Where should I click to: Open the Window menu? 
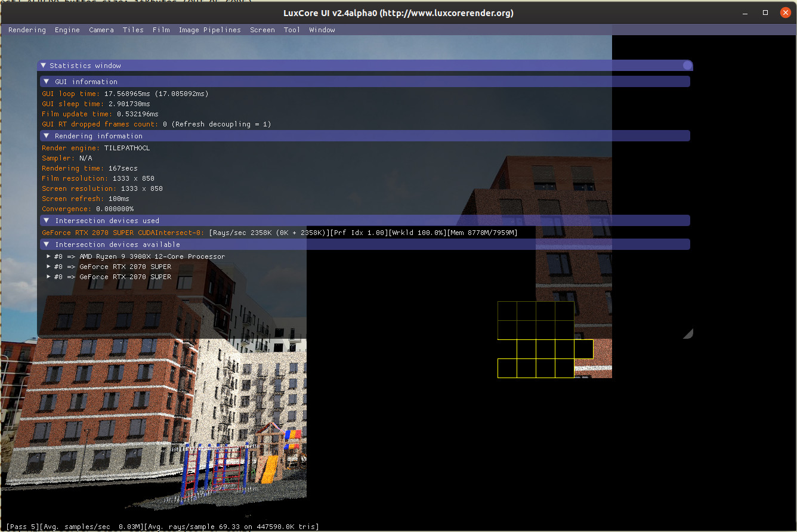(322, 29)
